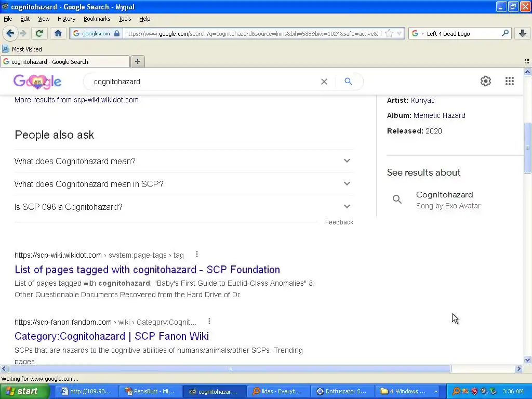Click the vertical scrollbar up arrow

pyautogui.click(x=527, y=72)
